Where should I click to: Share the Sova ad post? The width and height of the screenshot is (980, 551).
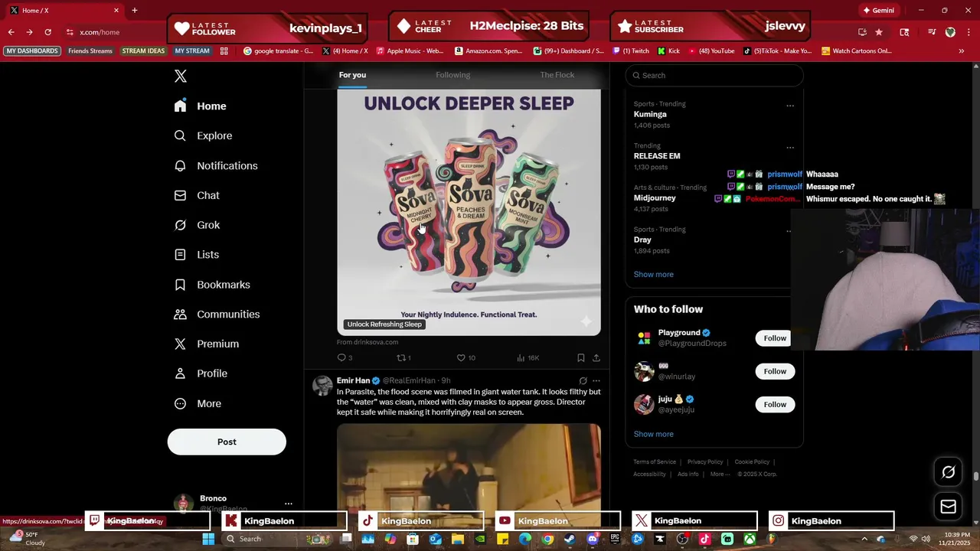596,357
